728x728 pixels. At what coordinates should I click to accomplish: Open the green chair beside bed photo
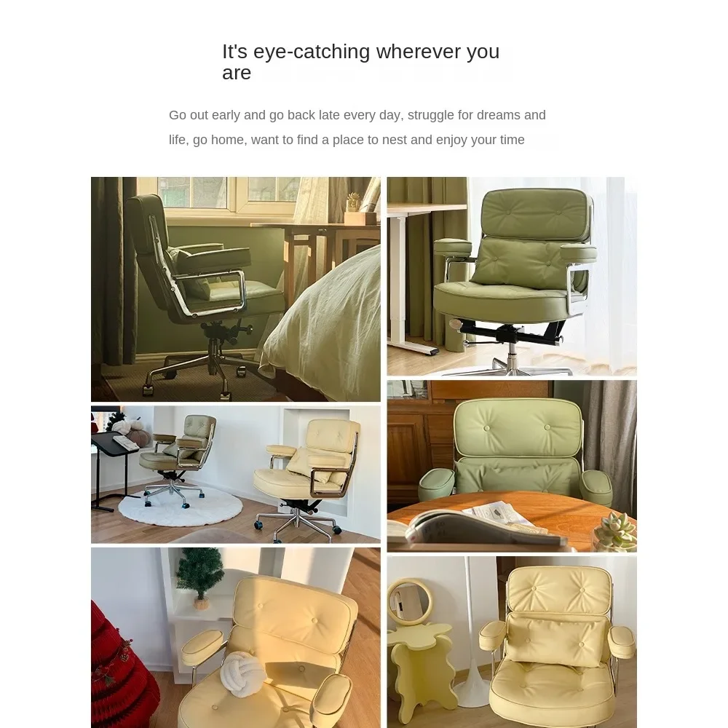point(235,289)
